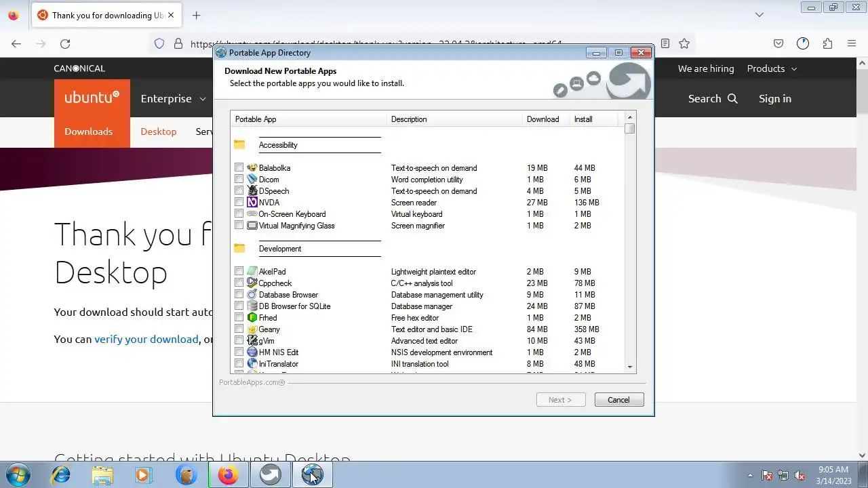Click the Balabolka app icon

pos(252,168)
